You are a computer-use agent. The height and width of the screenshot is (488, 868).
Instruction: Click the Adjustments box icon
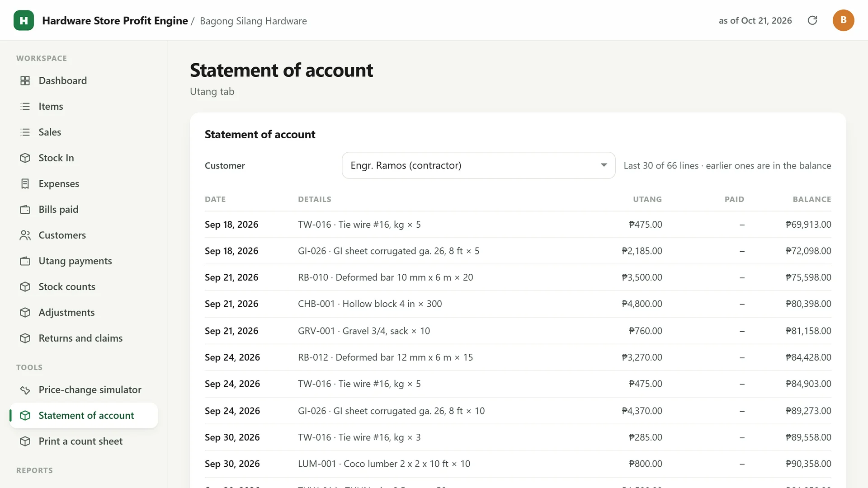click(x=25, y=312)
